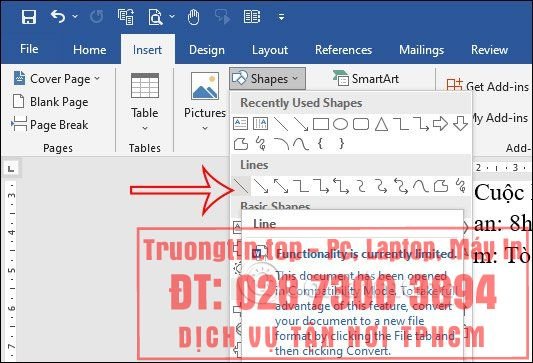Choose the Down Arrow block shape

pos(461,124)
